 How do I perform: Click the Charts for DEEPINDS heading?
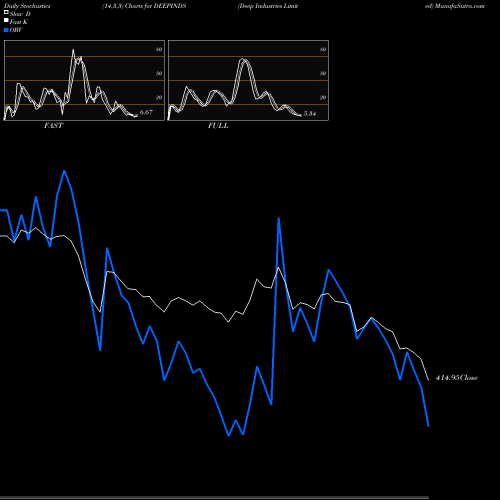click(x=156, y=6)
